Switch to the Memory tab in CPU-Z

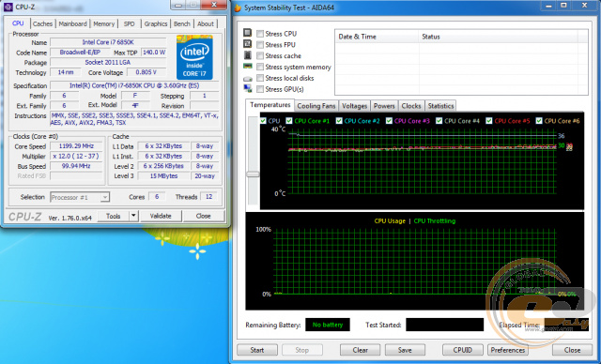(x=104, y=23)
